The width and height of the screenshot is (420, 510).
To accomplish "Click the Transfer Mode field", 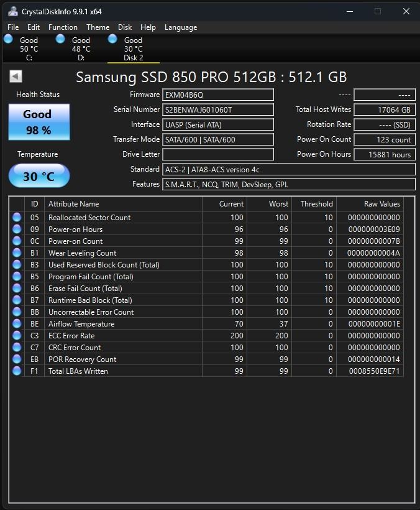I will click(x=218, y=139).
